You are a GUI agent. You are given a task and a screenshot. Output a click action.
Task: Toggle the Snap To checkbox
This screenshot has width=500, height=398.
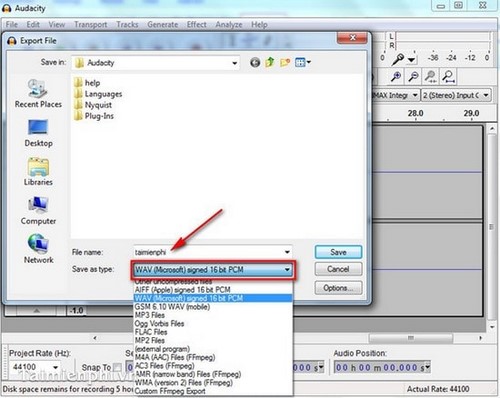[x=117, y=367]
